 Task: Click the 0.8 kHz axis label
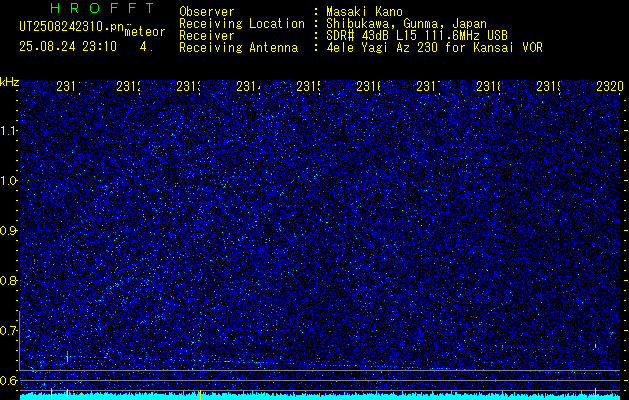(x=9, y=280)
